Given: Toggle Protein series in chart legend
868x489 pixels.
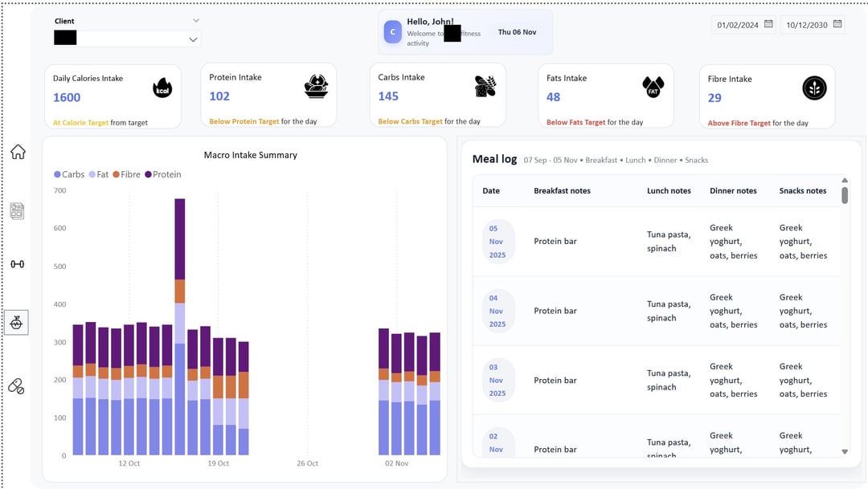Looking at the screenshot, I should 162,174.
